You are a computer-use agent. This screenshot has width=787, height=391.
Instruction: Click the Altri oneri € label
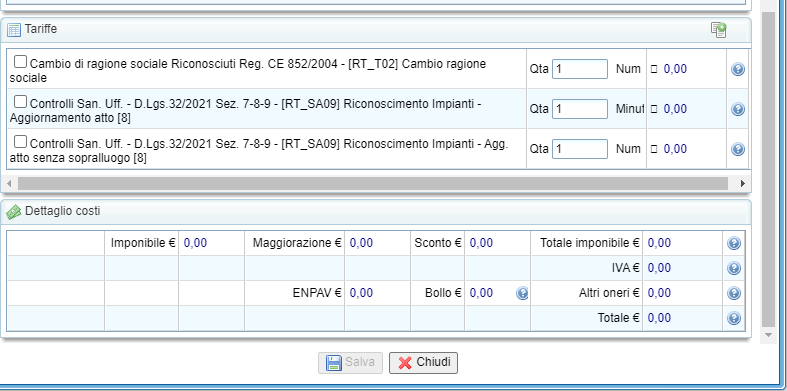tap(609, 293)
